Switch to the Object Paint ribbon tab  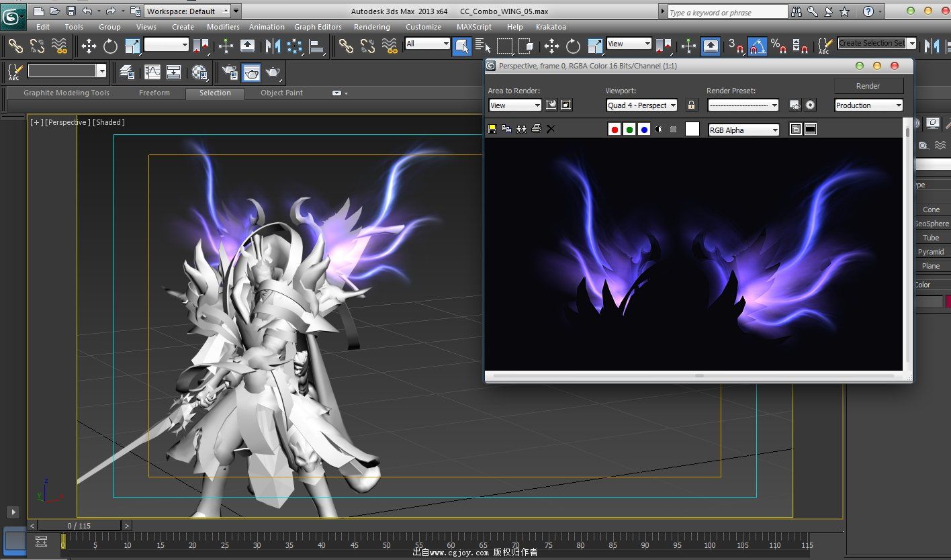click(x=282, y=93)
